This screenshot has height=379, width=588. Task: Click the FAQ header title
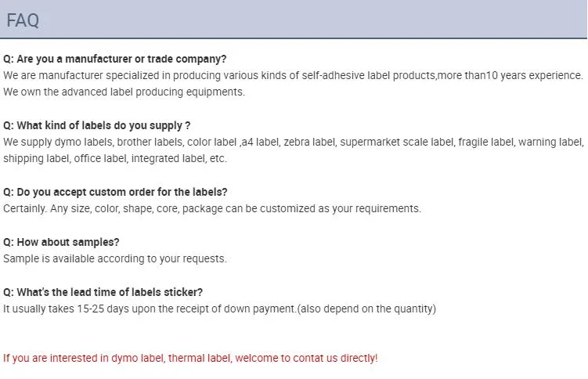tap(23, 20)
